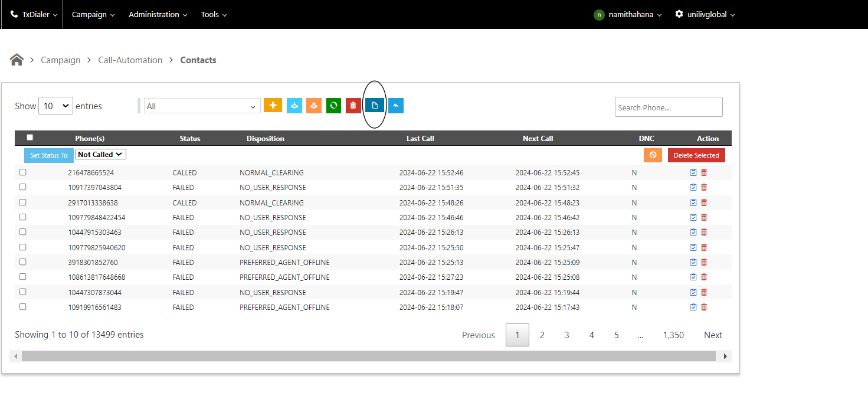The height and width of the screenshot is (412, 868).
Task: Open the 'Not Called' status dropdown
Action: coord(101,155)
